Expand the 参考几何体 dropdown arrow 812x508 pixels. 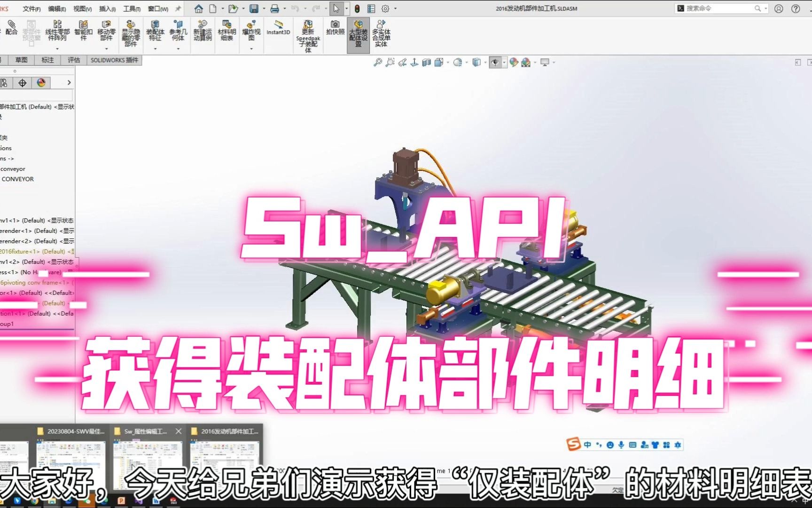pyautogui.click(x=178, y=49)
